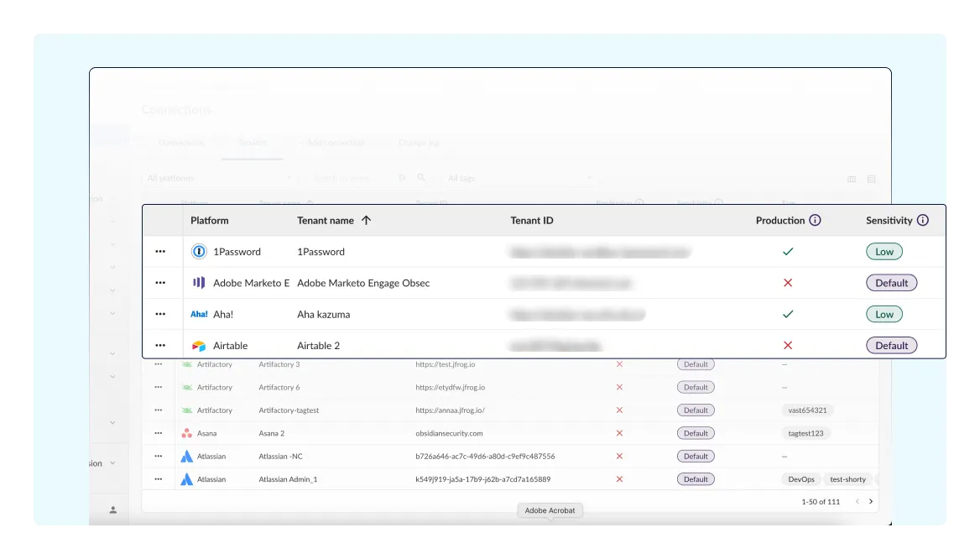Click tenant name Atlassian Admin_1
The width and height of the screenshot is (980, 559).
(x=288, y=479)
